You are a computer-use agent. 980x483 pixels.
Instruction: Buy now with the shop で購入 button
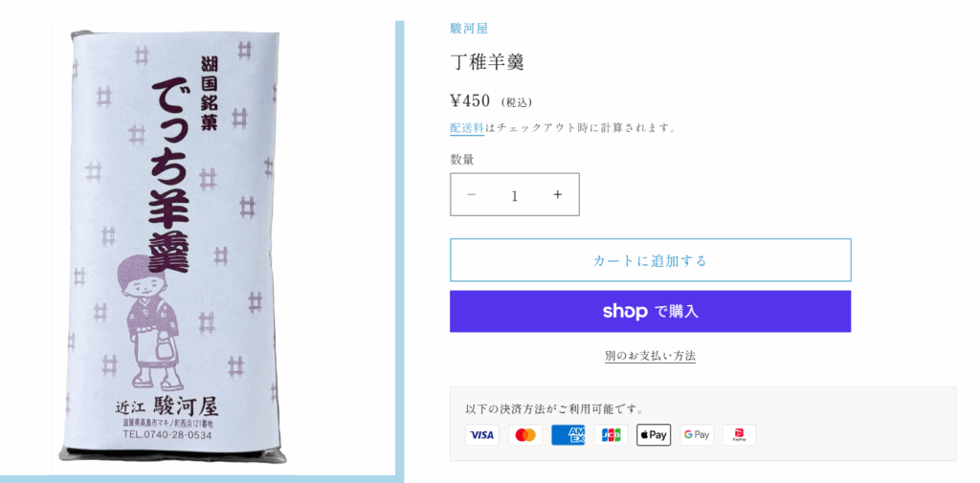(651, 311)
